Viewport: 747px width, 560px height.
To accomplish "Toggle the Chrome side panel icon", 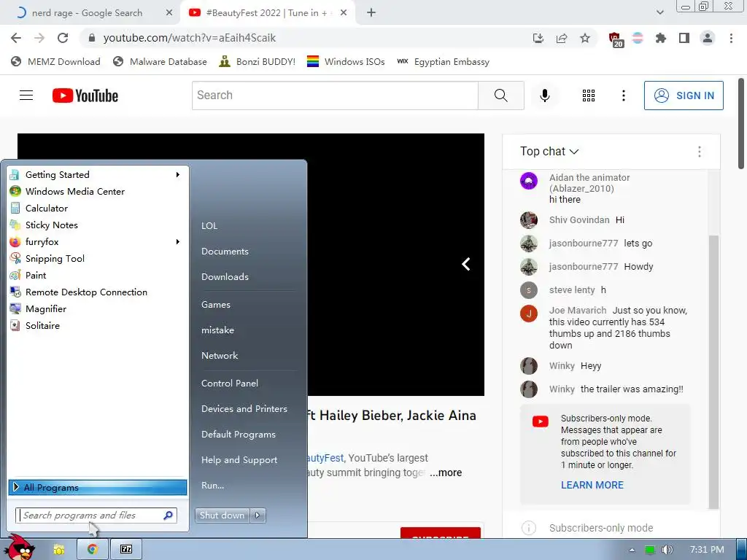I will [684, 38].
